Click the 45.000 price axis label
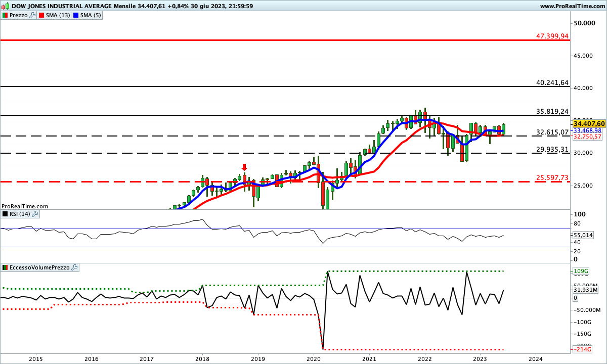 click(583, 56)
